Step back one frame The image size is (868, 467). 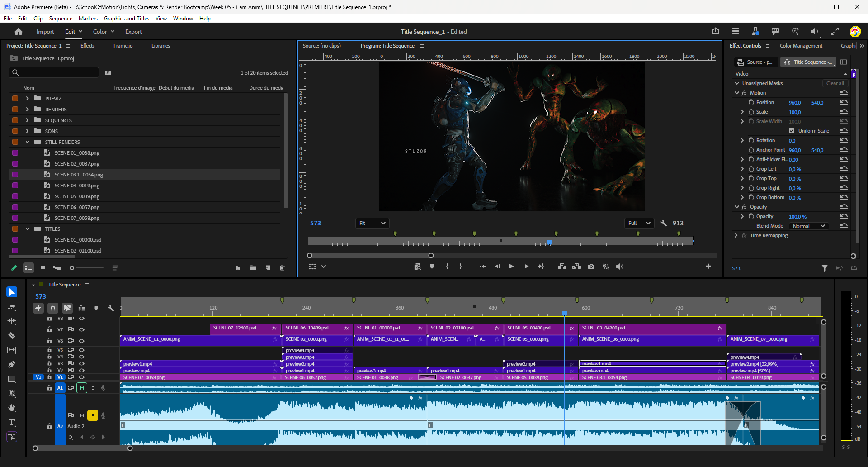(497, 267)
